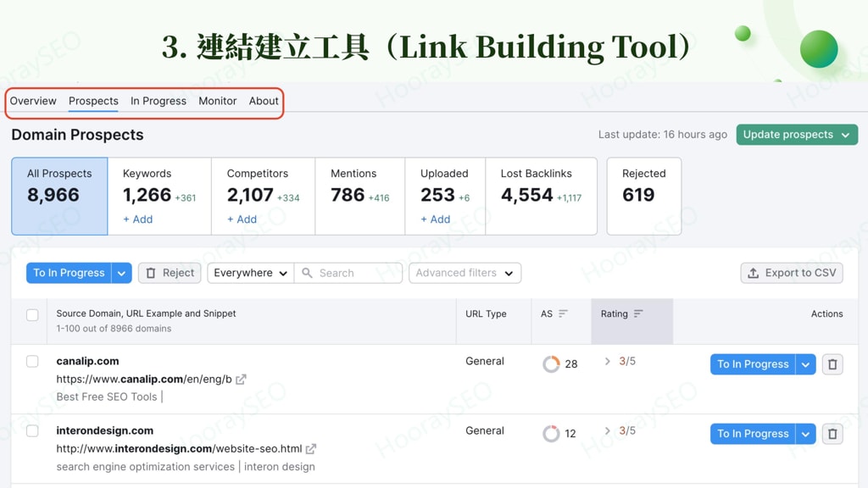The image size is (868, 488).
Task: Switch to the Monitor tab
Action: [217, 101]
